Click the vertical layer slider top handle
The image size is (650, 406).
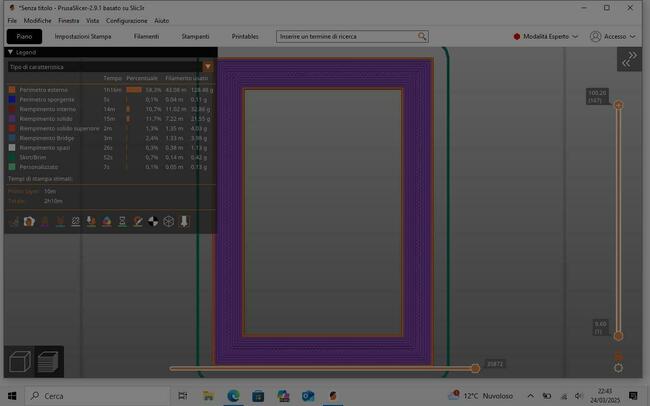coord(618,104)
